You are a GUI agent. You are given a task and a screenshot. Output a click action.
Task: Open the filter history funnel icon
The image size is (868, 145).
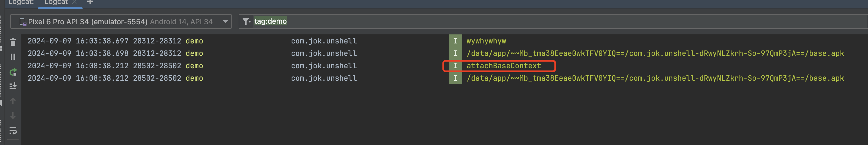click(246, 22)
